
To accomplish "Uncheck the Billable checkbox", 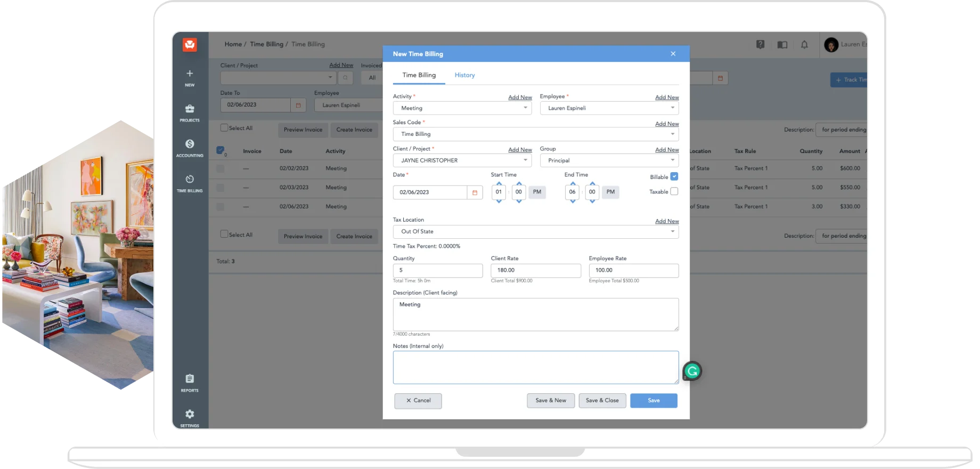I will pyautogui.click(x=674, y=176).
